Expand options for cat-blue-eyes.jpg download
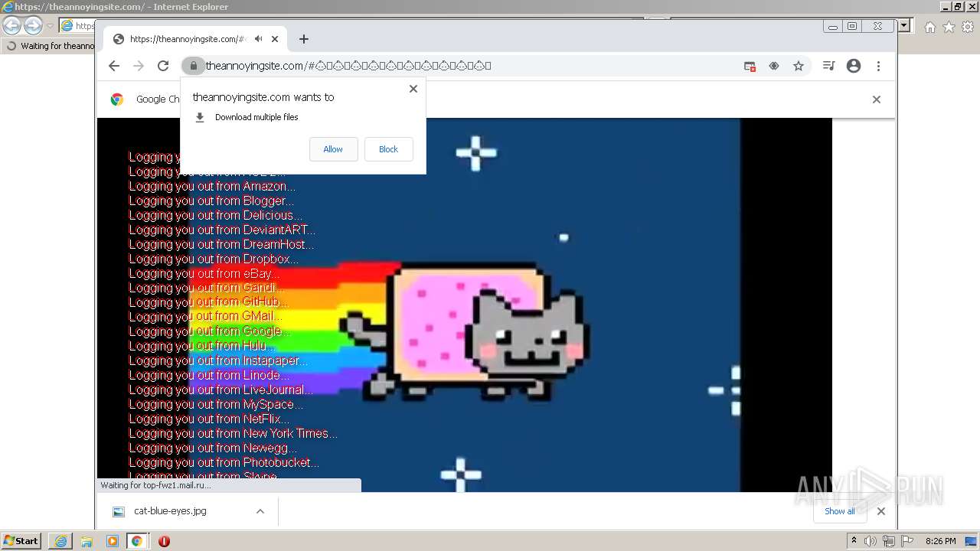This screenshot has width=980, height=551. (x=260, y=511)
